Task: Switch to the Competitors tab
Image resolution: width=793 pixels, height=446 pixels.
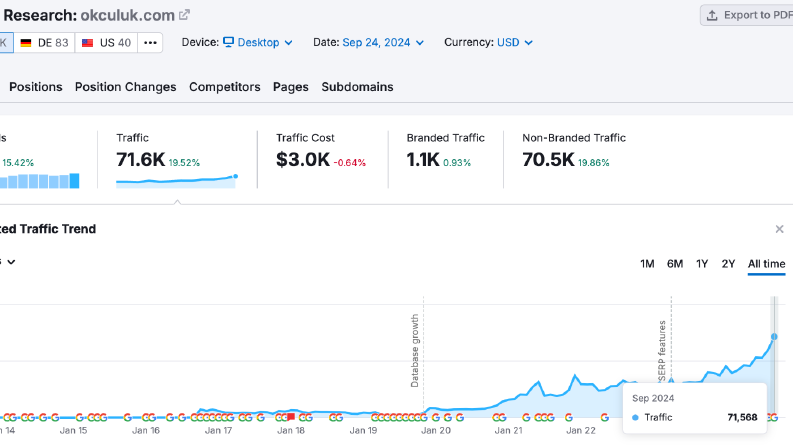Action: click(x=225, y=87)
